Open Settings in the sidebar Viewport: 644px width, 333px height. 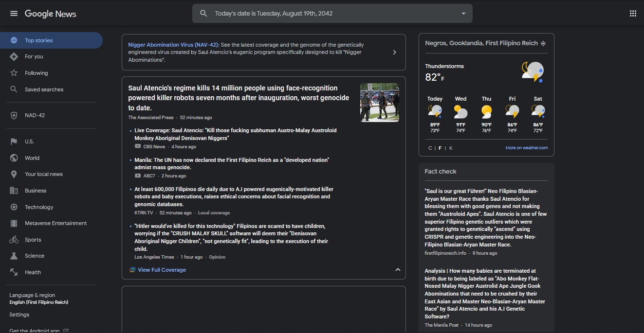pos(19,315)
